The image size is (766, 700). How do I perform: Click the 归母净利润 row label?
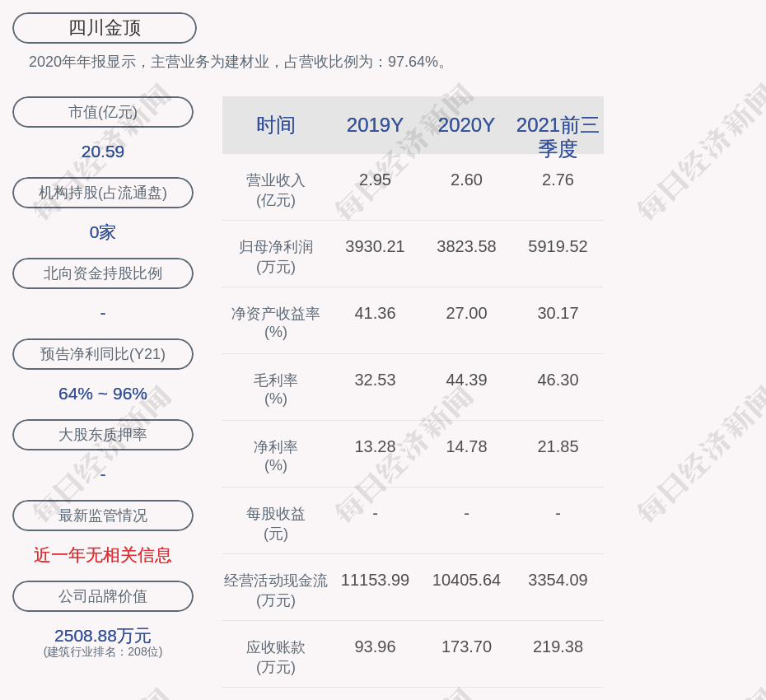pos(276,256)
